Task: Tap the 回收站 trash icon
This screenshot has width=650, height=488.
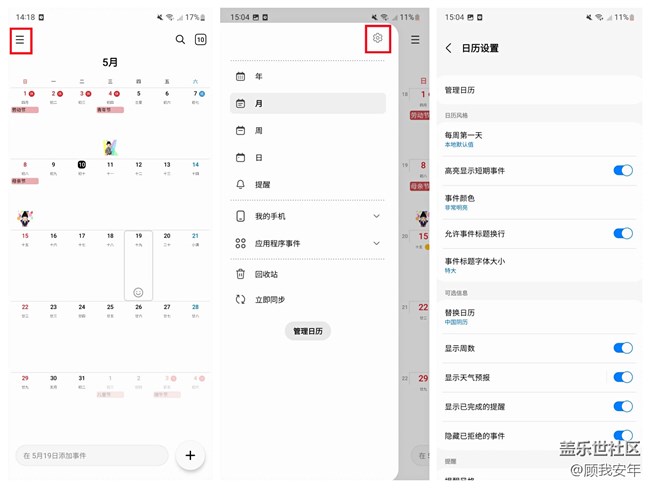Action: pos(240,274)
